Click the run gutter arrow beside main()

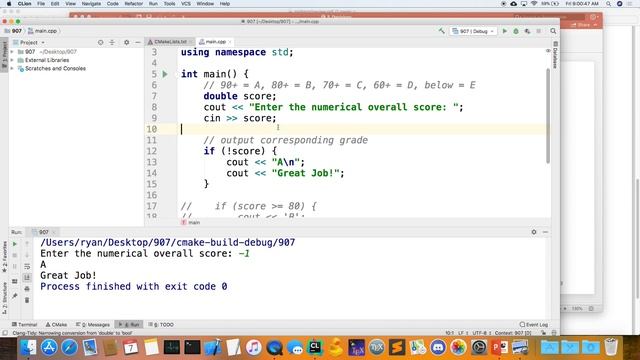tap(165, 74)
